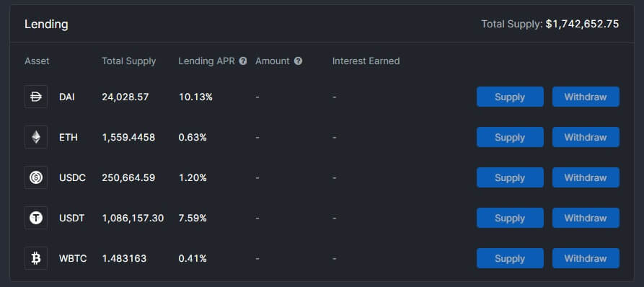Click the Total Supply column header
This screenshot has width=644, height=287.
coord(128,61)
